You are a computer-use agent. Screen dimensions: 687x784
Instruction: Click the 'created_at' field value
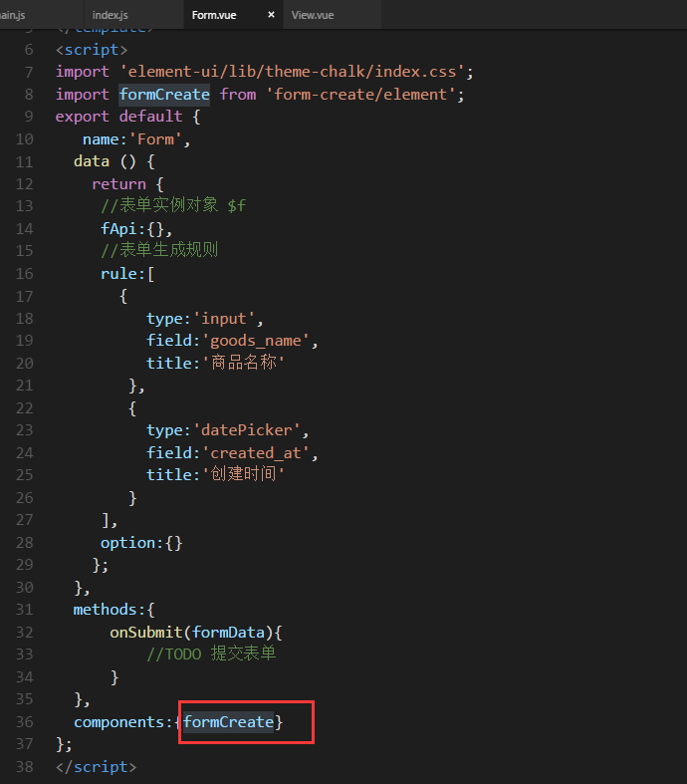tap(255, 453)
